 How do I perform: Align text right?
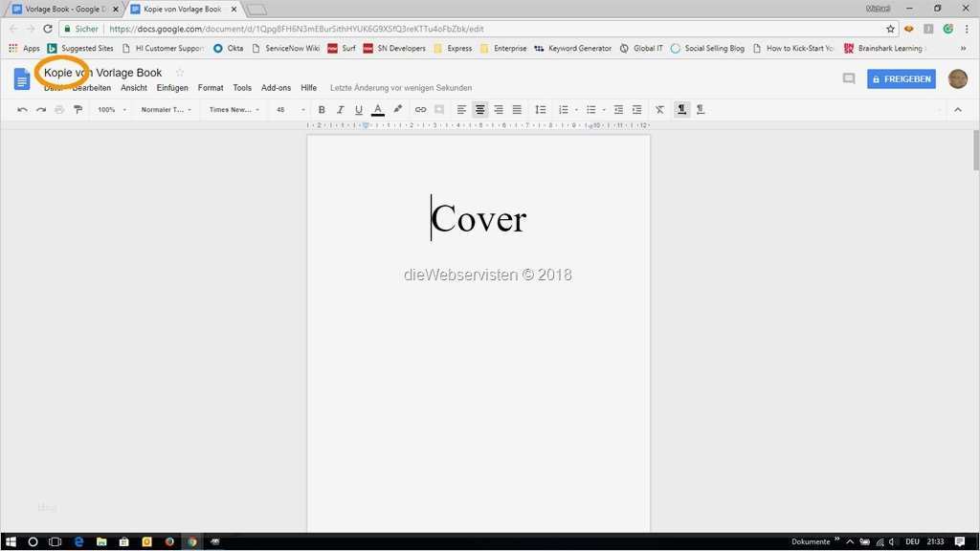[498, 110]
